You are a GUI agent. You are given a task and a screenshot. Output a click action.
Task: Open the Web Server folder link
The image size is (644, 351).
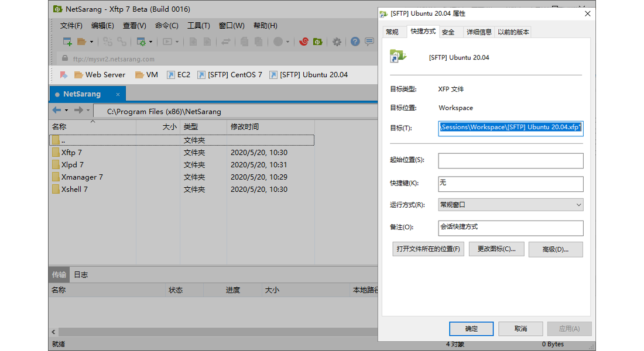coord(100,75)
